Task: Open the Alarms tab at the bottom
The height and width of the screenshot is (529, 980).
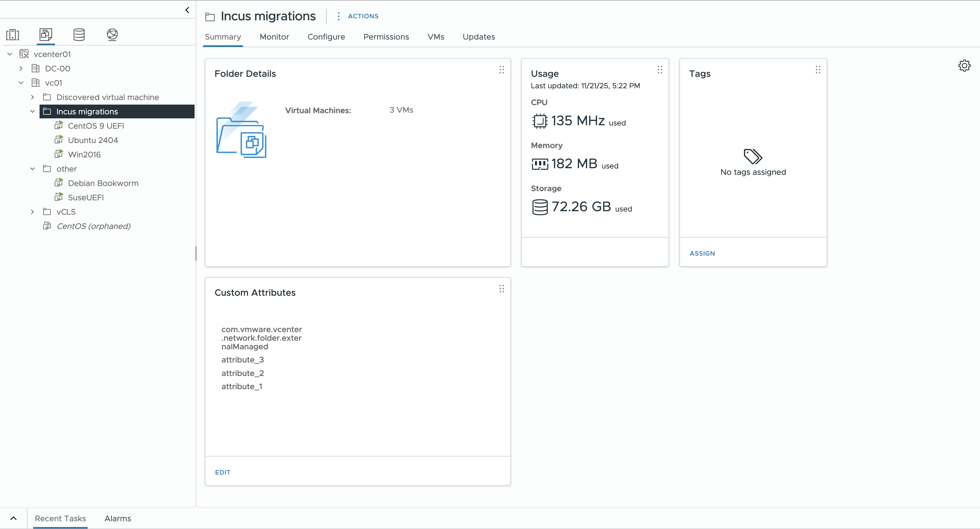Action: click(117, 518)
